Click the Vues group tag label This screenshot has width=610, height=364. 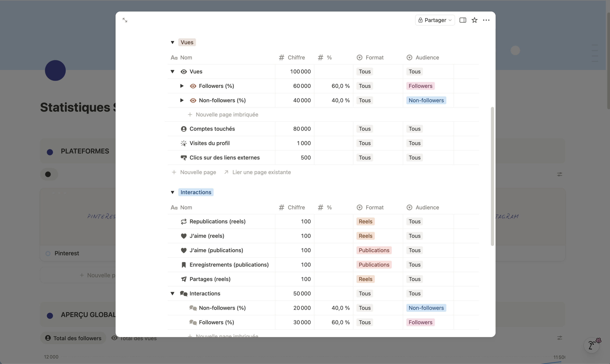tap(187, 43)
